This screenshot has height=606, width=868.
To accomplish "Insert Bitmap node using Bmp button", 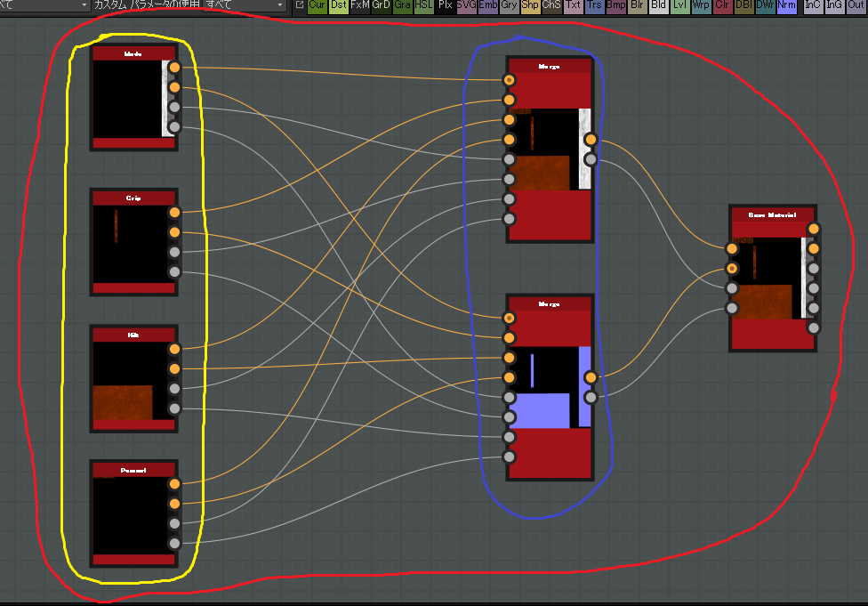I will [x=615, y=5].
